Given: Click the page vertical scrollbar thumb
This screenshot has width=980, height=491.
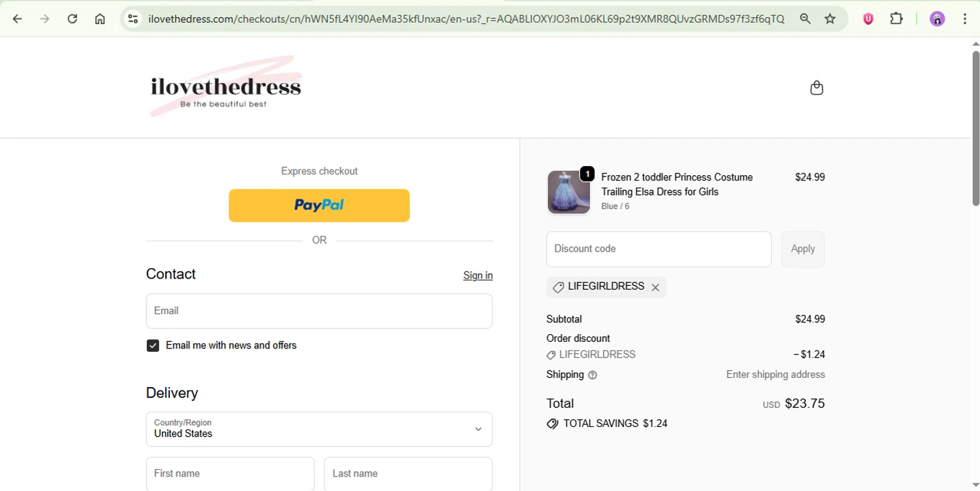Looking at the screenshot, I should 975,127.
